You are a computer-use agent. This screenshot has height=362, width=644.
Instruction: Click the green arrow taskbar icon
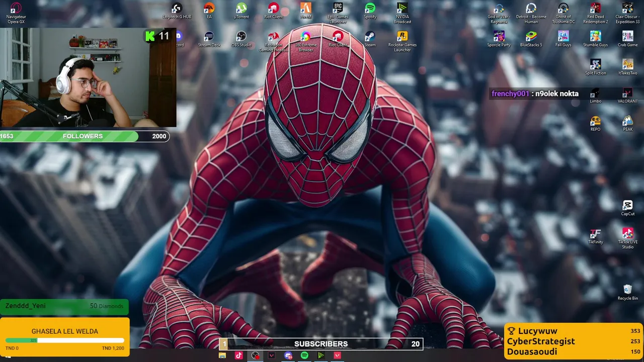(x=321, y=355)
